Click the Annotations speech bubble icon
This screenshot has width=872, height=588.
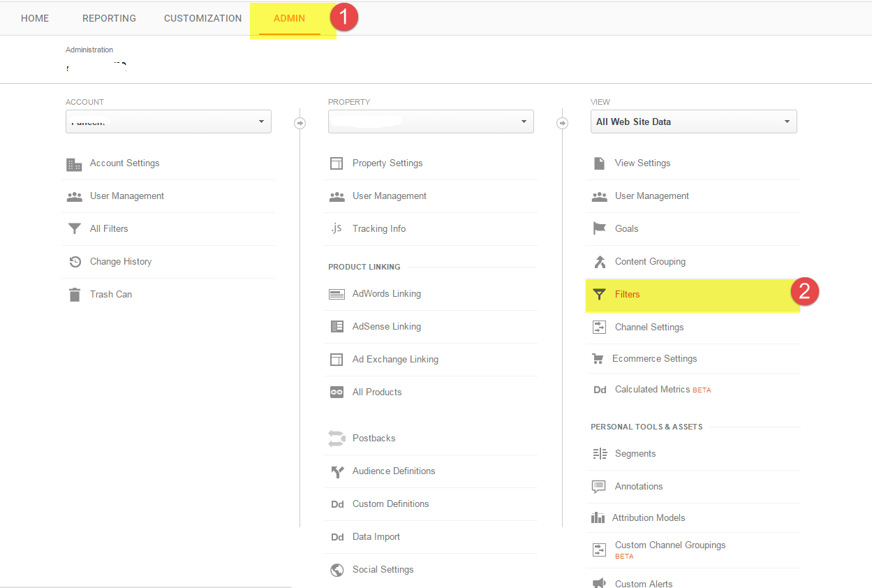[x=599, y=487]
